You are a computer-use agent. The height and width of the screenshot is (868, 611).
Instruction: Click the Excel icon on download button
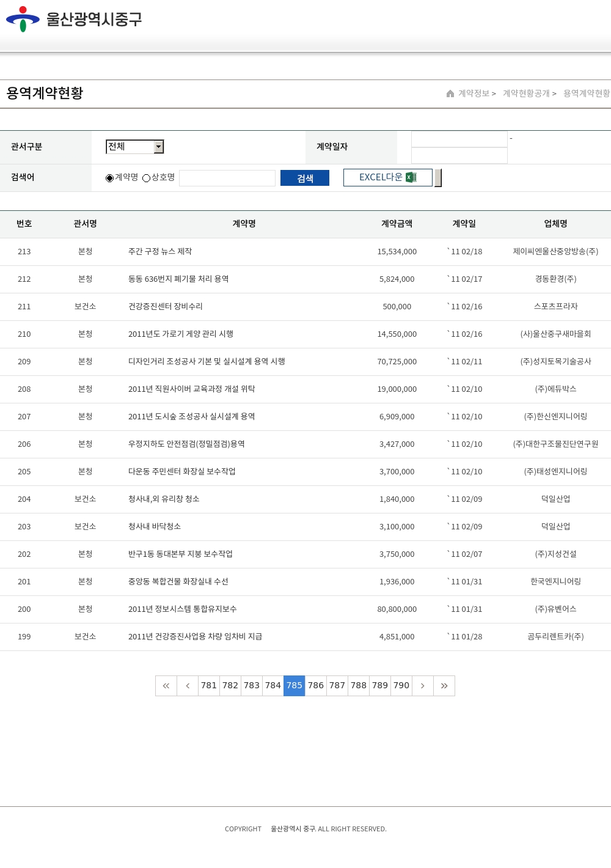tap(411, 177)
